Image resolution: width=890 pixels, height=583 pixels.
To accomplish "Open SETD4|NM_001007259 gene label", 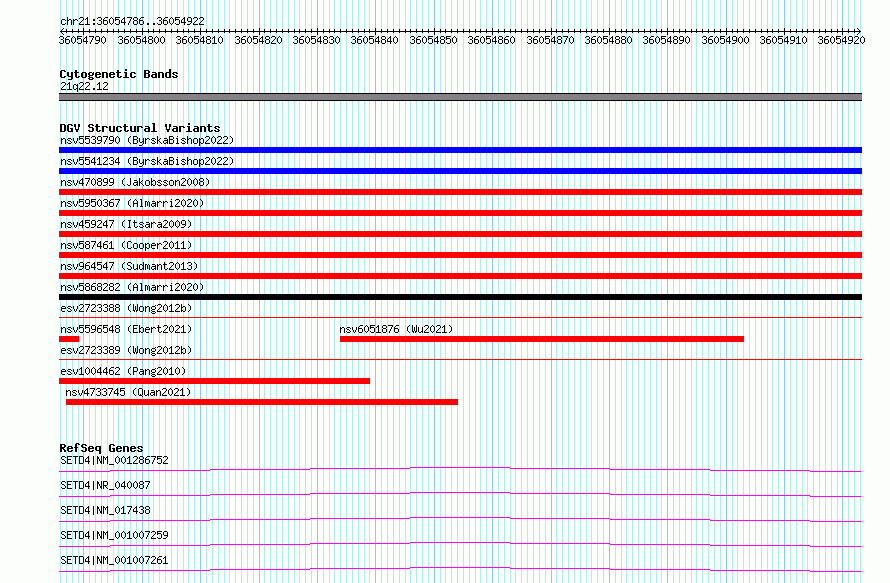I will tap(114, 535).
